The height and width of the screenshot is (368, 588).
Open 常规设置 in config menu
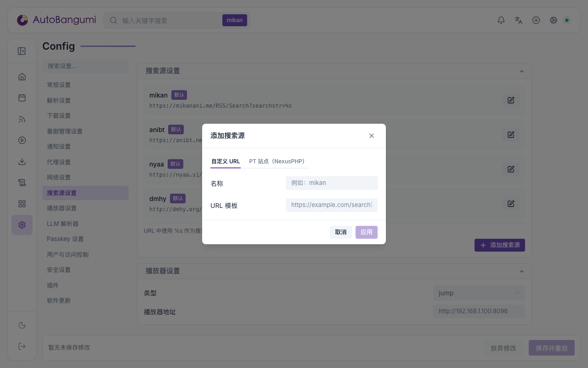(85, 85)
